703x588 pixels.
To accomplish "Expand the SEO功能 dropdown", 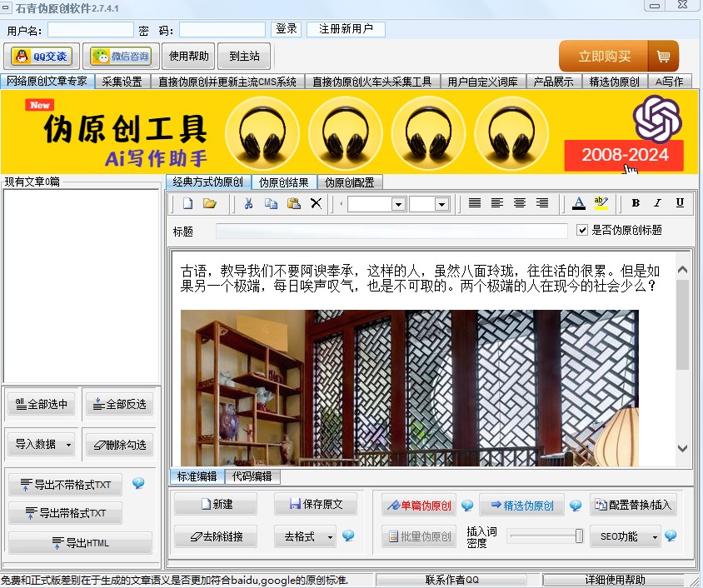I will 654,537.
